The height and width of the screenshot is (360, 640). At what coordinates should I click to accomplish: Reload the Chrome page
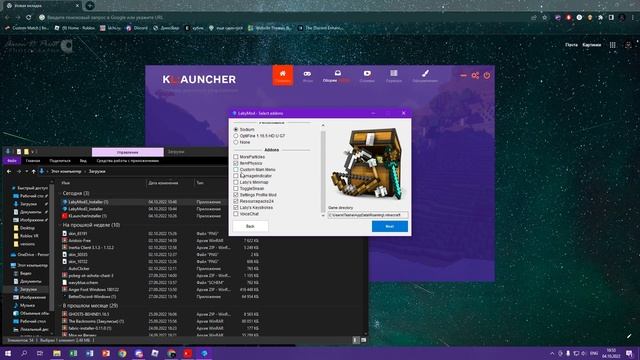(29, 18)
